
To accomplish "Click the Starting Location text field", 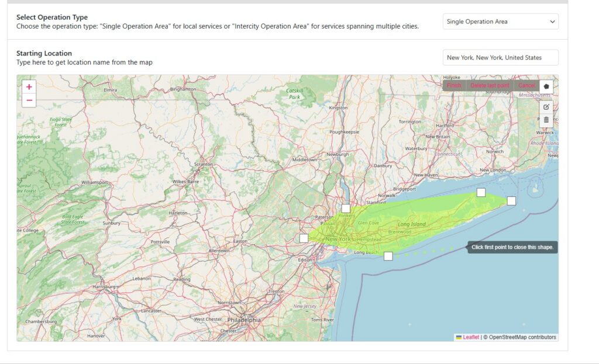I will pos(500,57).
